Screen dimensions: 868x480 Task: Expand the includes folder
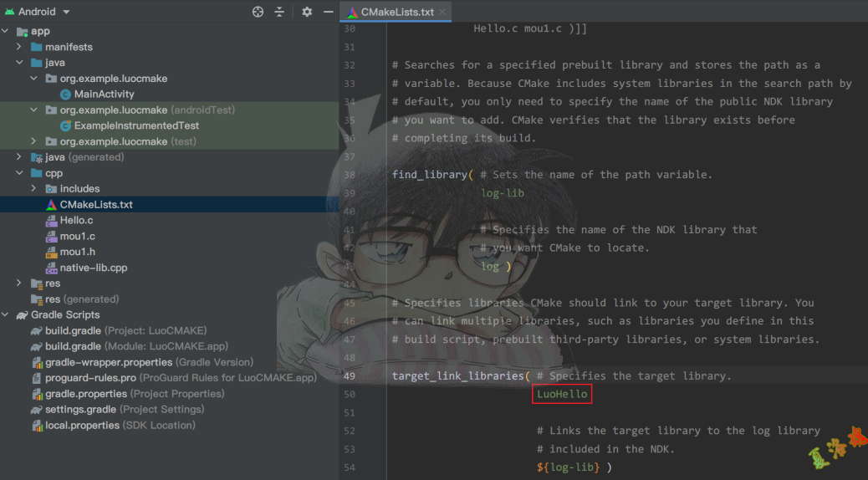coord(33,189)
